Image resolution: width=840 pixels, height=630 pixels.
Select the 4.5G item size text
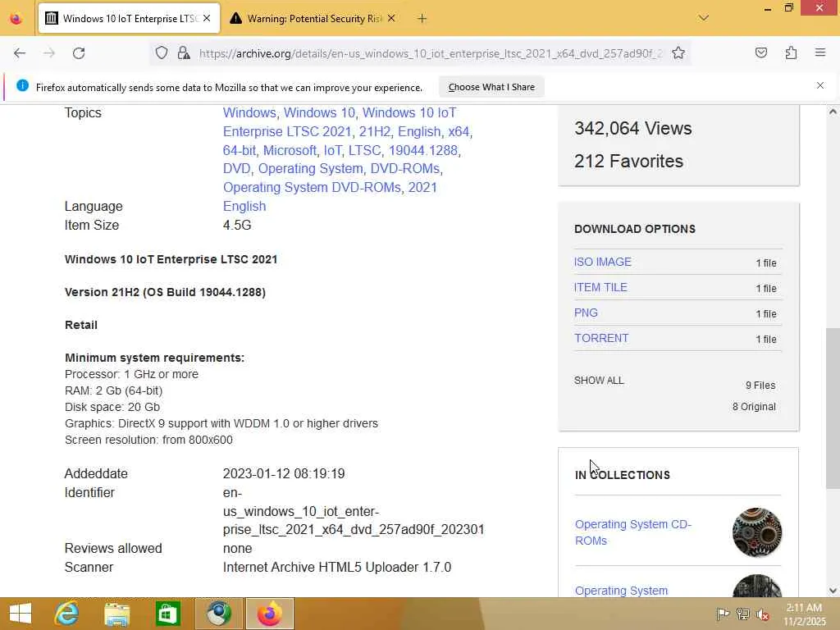coord(237,225)
